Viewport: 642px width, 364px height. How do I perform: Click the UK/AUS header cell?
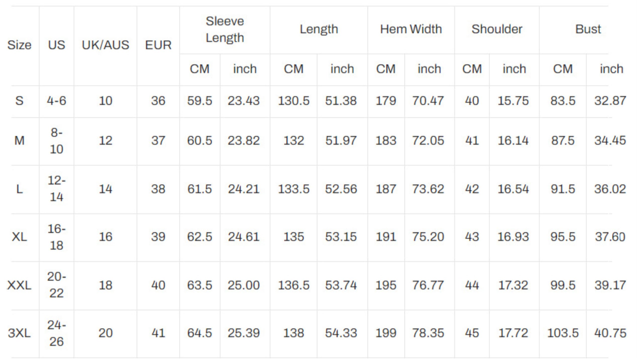[x=105, y=45]
